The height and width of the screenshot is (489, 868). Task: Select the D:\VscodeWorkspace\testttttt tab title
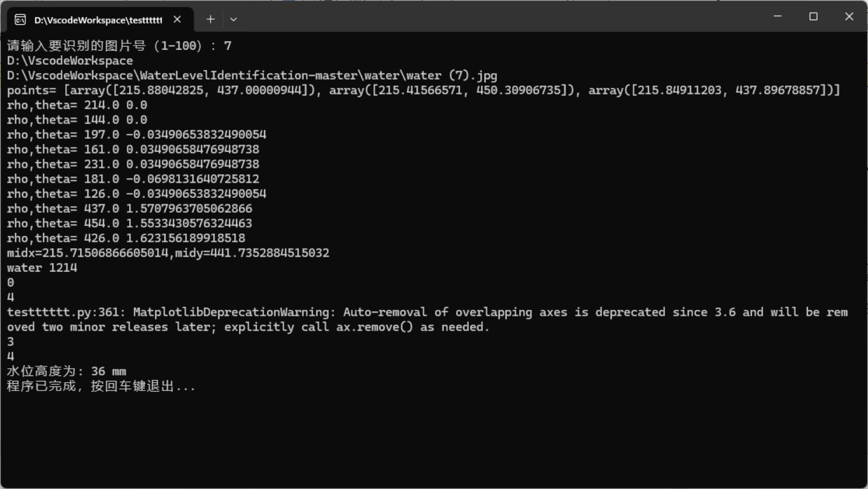[98, 20]
